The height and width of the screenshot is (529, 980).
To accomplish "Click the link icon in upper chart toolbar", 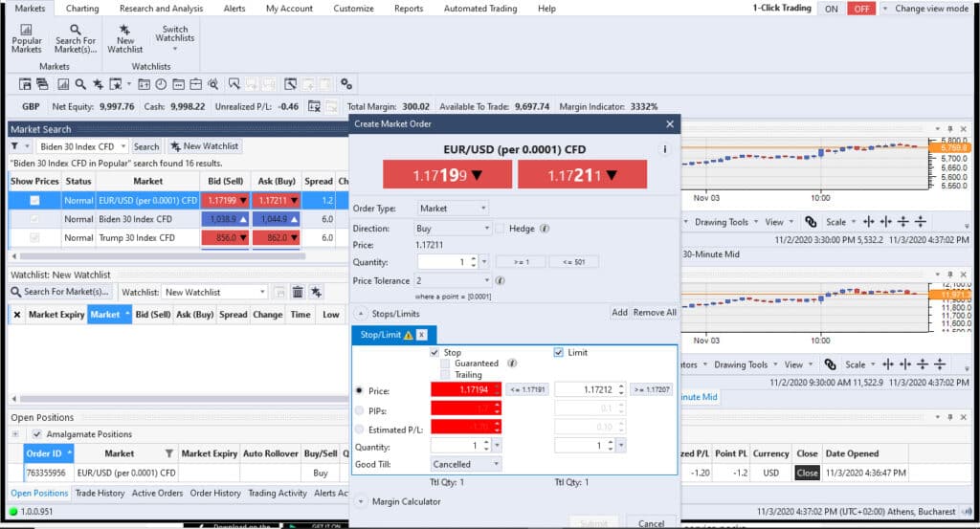I will [811, 222].
